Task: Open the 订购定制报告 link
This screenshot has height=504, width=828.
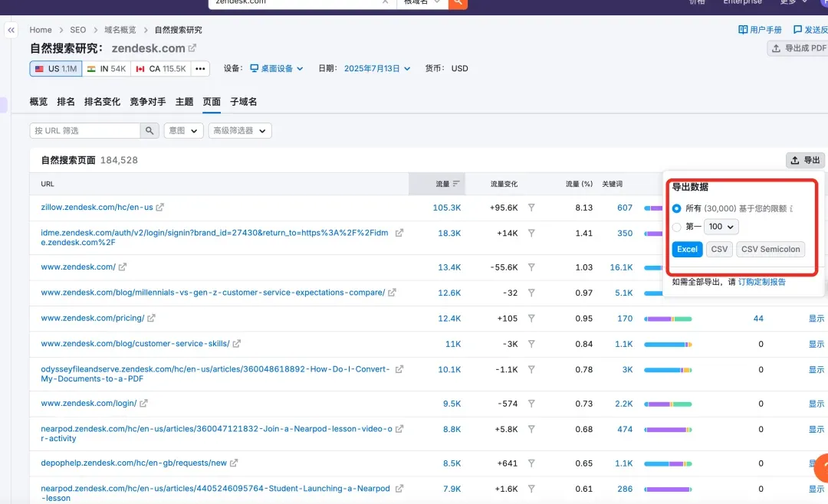Action: point(761,282)
